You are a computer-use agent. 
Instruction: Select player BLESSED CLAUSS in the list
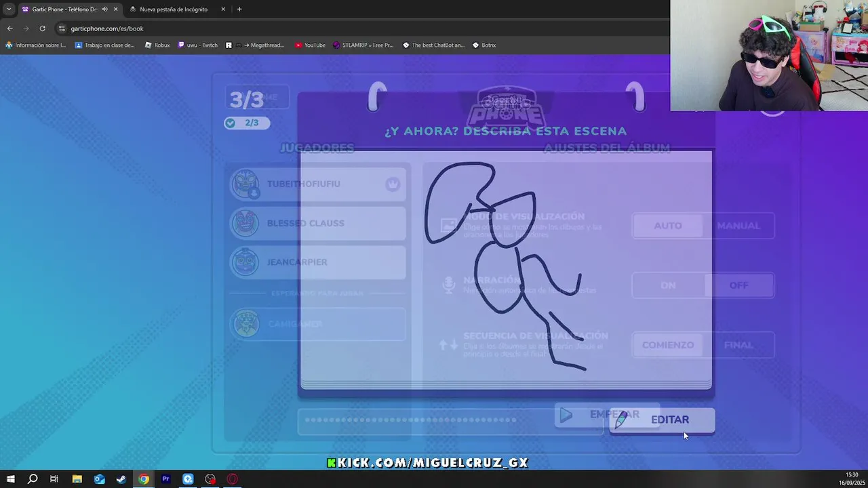(x=317, y=223)
